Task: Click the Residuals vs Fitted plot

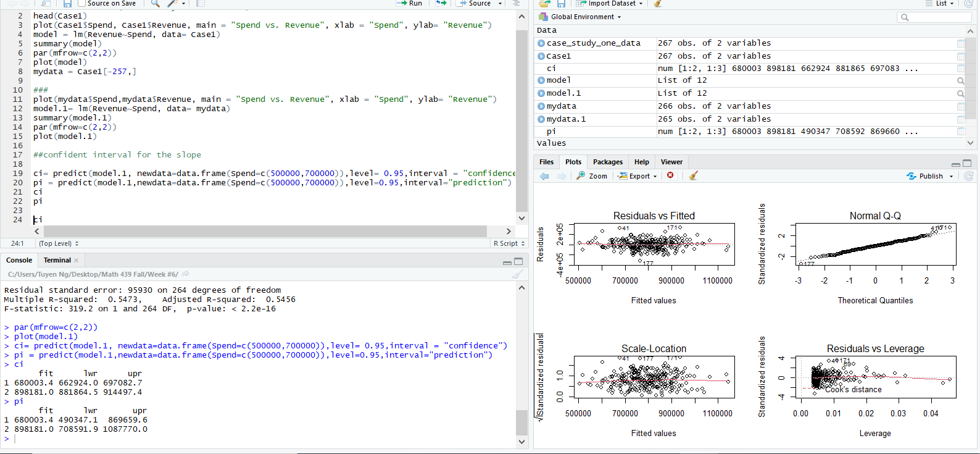Action: pos(654,245)
